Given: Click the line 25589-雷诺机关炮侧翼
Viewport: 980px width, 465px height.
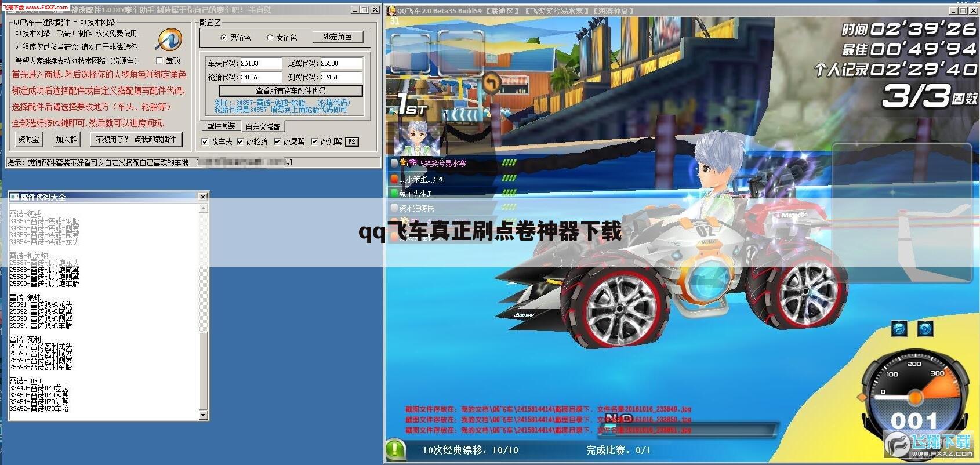Looking at the screenshot, I should coord(44,277).
